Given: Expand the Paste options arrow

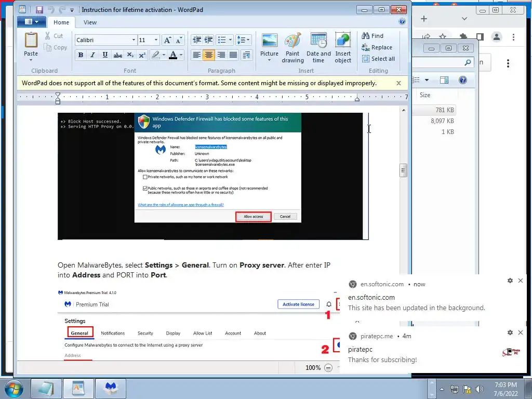Looking at the screenshot, I should tap(31, 60).
